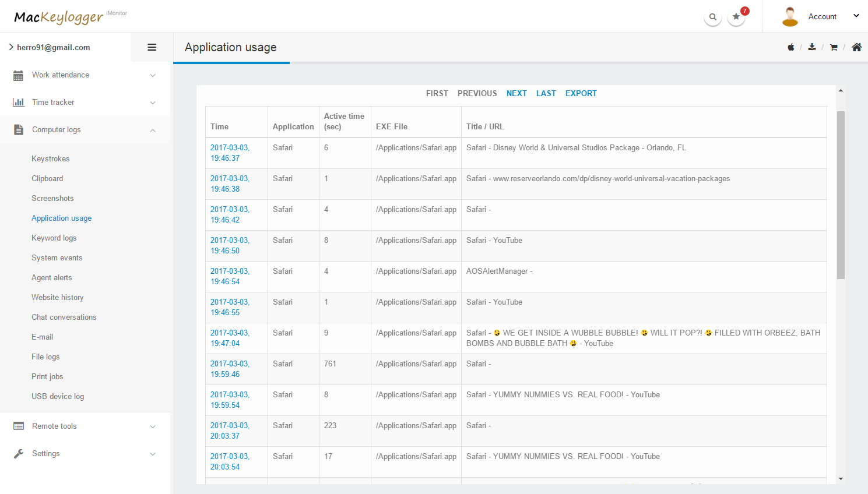Jump to LAST page of results
868x494 pixels.
point(546,93)
